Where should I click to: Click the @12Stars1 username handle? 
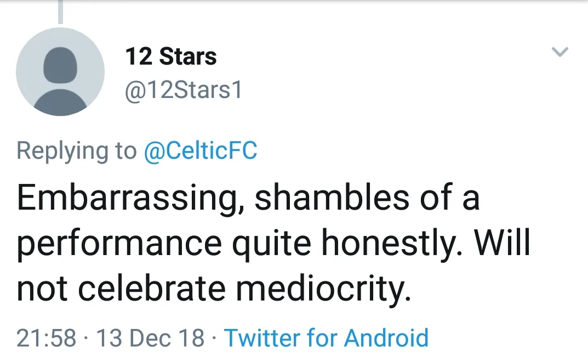click(184, 91)
